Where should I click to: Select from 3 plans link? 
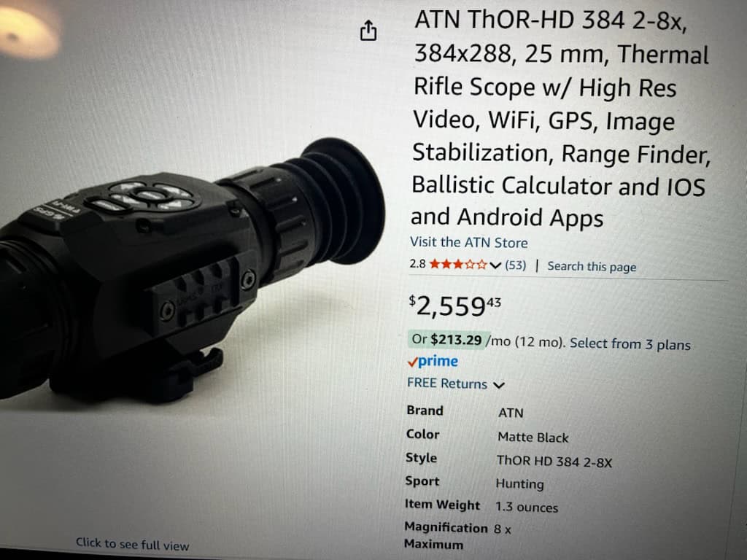click(x=630, y=344)
